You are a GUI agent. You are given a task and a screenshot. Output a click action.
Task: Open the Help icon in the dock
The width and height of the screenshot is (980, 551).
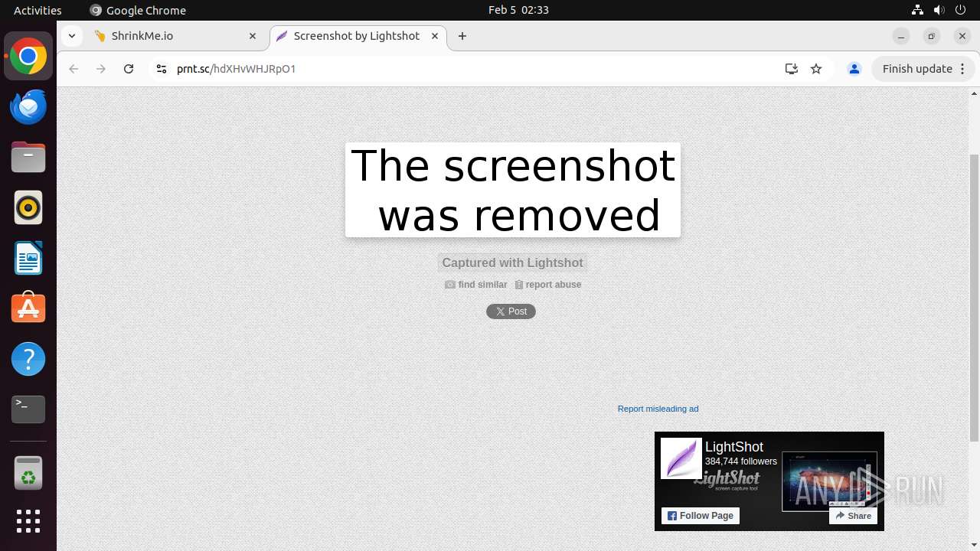(x=28, y=359)
